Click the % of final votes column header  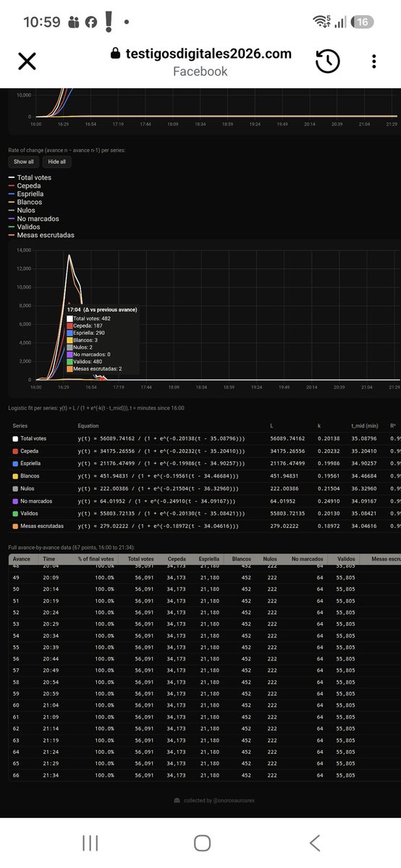95,559
